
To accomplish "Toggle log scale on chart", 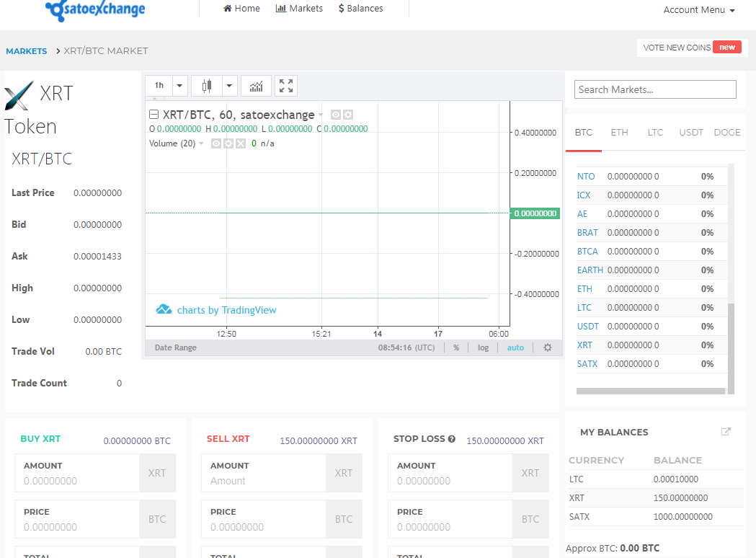I will 483,347.
